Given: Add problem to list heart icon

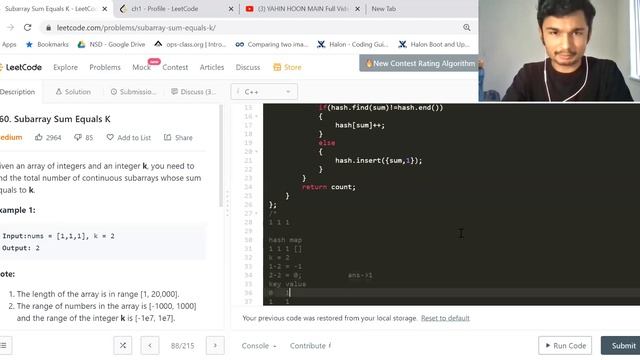Looking at the screenshot, I should coord(129,138).
